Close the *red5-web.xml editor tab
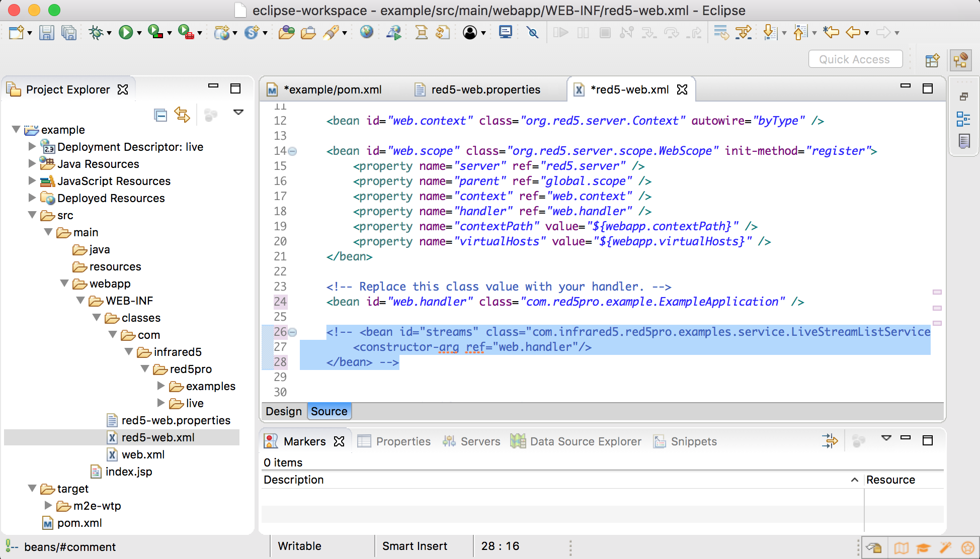Screen dimensions: 980x559 pos(682,89)
